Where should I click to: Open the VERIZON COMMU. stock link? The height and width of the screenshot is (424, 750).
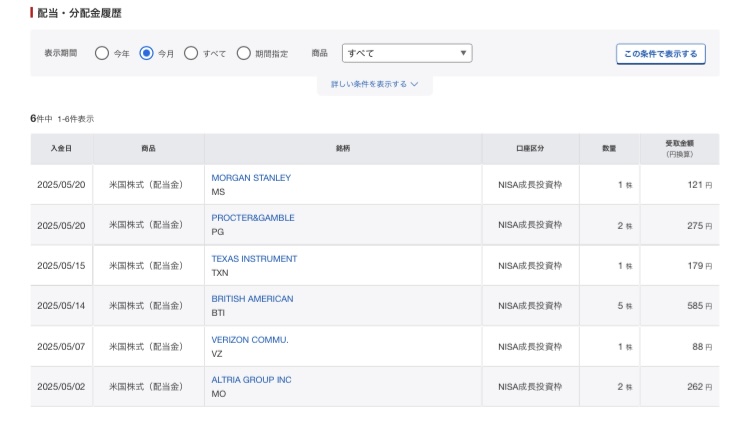(250, 340)
